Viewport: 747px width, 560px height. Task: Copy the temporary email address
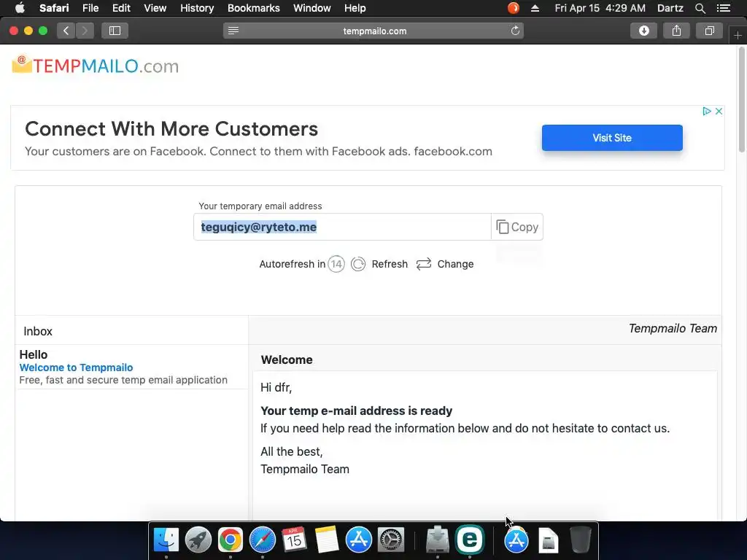517,227
